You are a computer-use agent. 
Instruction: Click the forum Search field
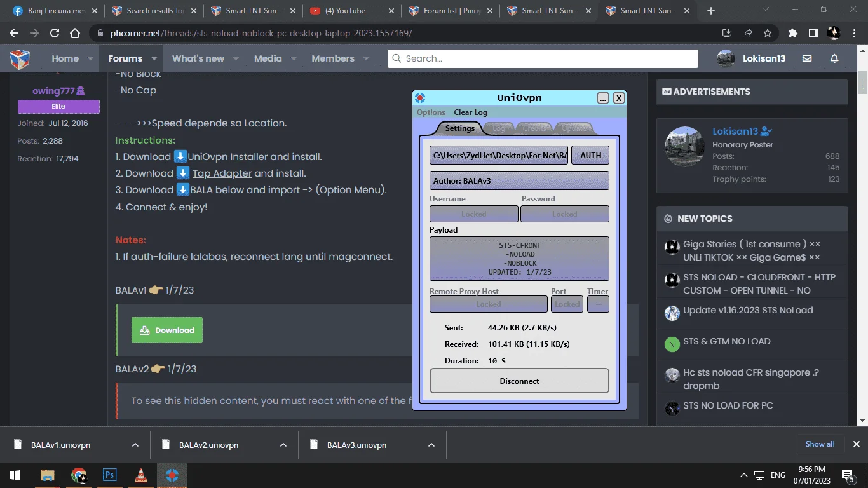pos(543,58)
